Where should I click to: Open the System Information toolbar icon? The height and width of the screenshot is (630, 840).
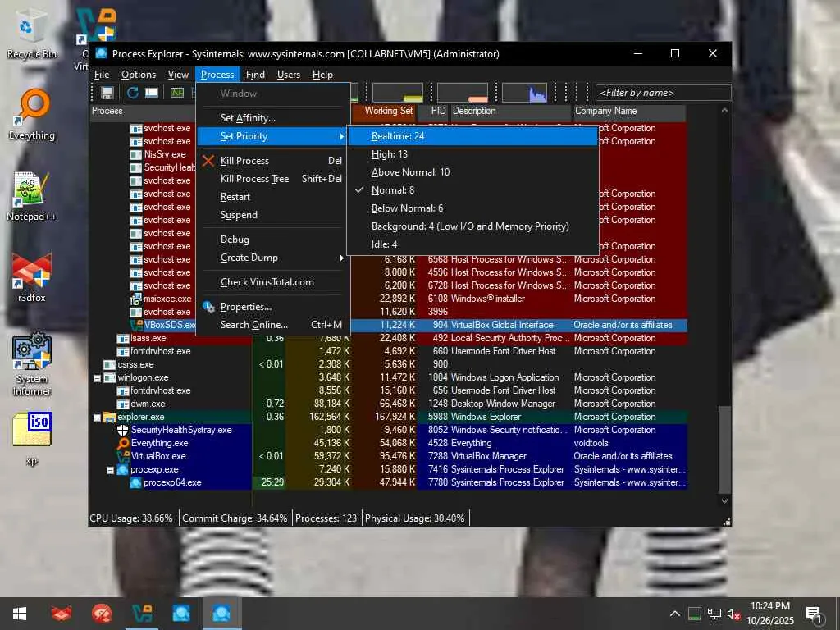177,93
